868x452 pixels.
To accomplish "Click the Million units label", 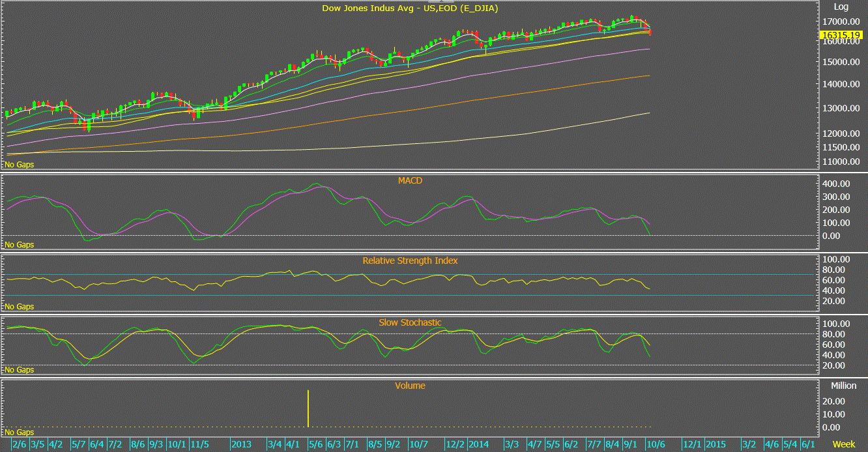I will (844, 386).
